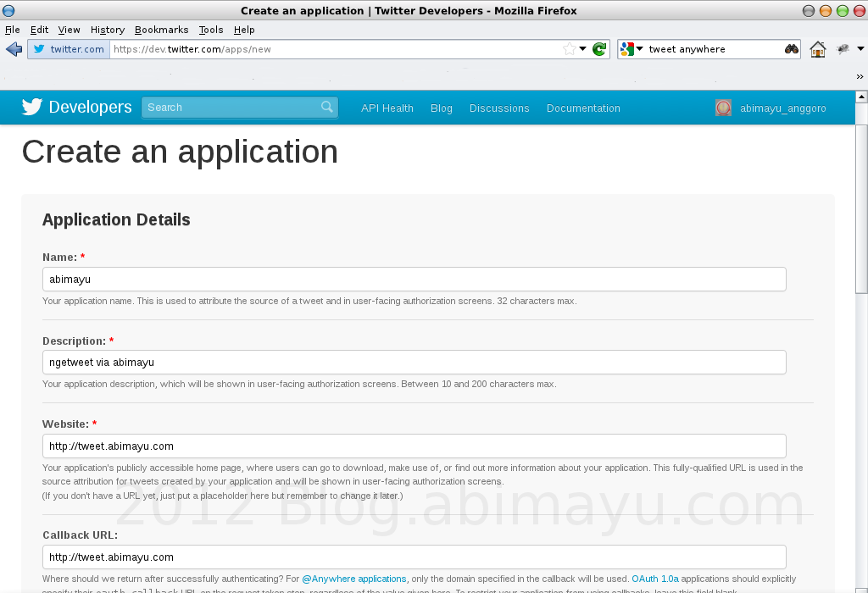Open the abimayu_anggoro profile avatar

pyautogui.click(x=723, y=108)
